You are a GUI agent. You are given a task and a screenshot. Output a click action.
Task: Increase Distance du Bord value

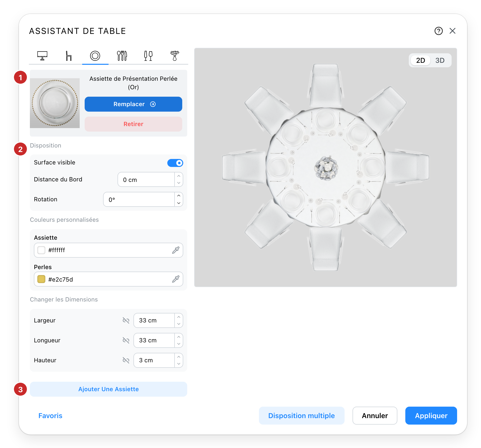click(x=179, y=176)
